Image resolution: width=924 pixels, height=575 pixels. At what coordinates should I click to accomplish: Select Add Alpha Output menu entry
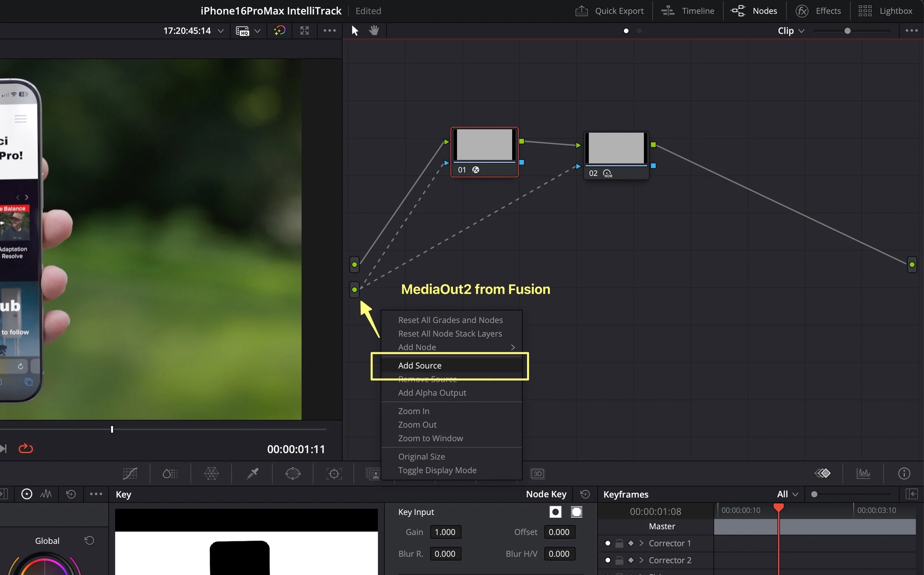pyautogui.click(x=432, y=393)
